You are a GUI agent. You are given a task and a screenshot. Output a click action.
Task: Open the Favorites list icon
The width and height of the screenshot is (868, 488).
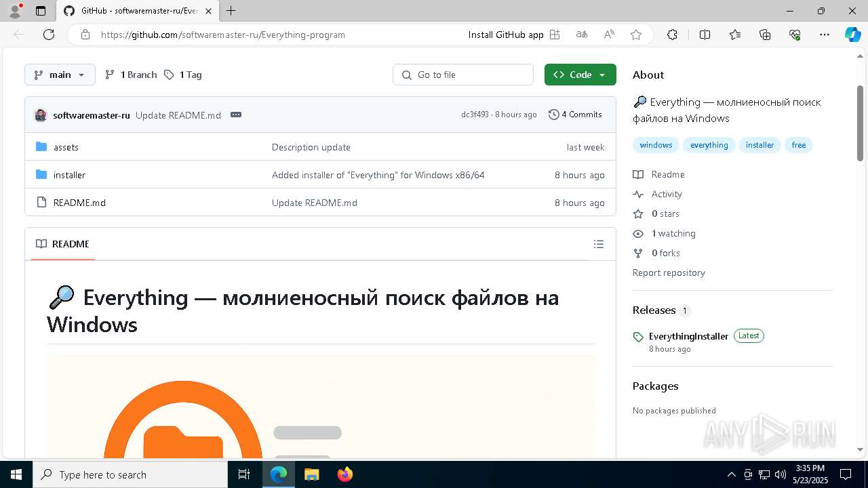click(735, 35)
